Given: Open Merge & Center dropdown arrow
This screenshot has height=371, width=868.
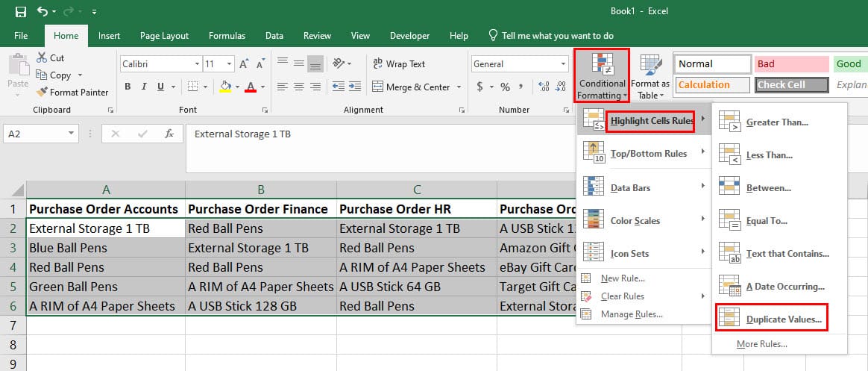Looking at the screenshot, I should (459, 87).
